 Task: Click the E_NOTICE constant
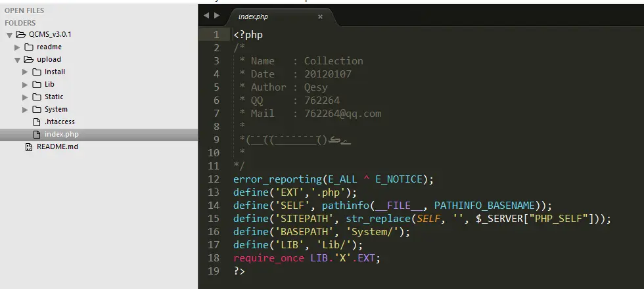399,179
